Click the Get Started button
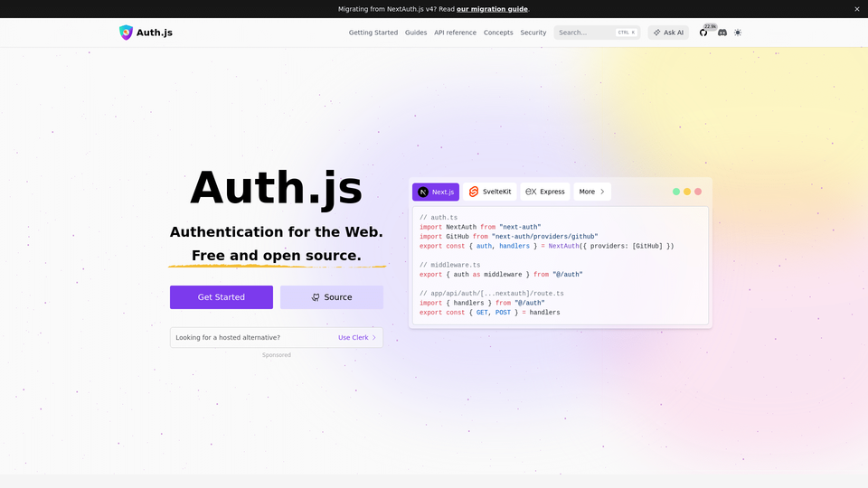The image size is (868, 488). [222, 297]
